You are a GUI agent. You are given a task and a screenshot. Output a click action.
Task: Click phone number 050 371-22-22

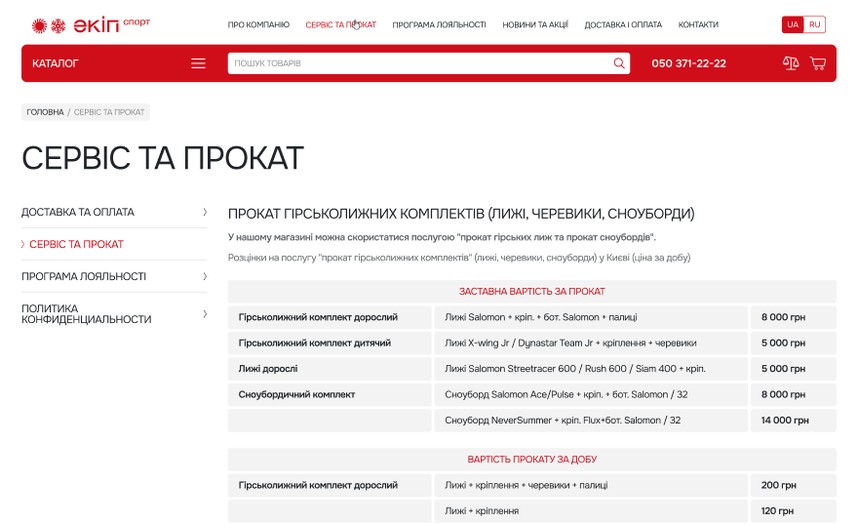click(x=688, y=63)
